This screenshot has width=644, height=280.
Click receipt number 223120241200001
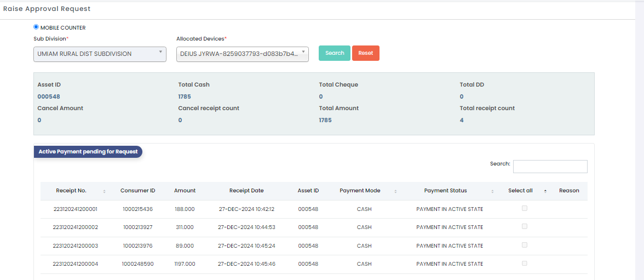76,209
